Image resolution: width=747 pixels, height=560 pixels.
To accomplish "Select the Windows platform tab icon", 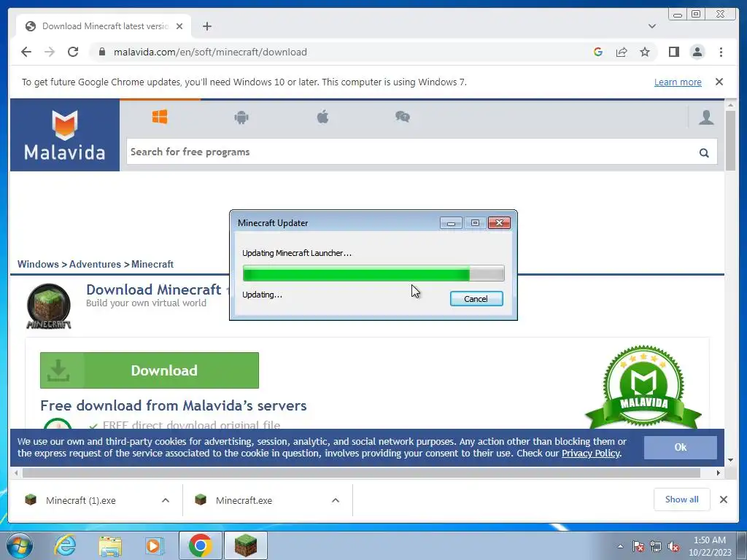I will (160, 117).
